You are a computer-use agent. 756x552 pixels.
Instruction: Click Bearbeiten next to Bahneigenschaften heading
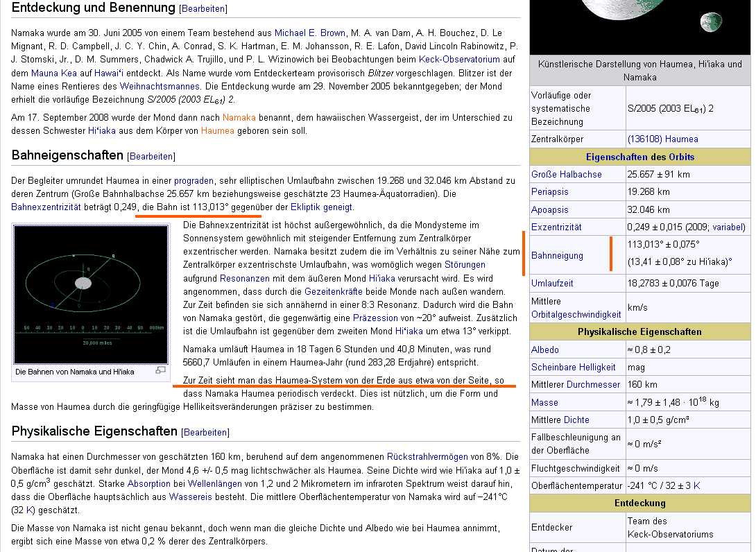[x=151, y=156]
